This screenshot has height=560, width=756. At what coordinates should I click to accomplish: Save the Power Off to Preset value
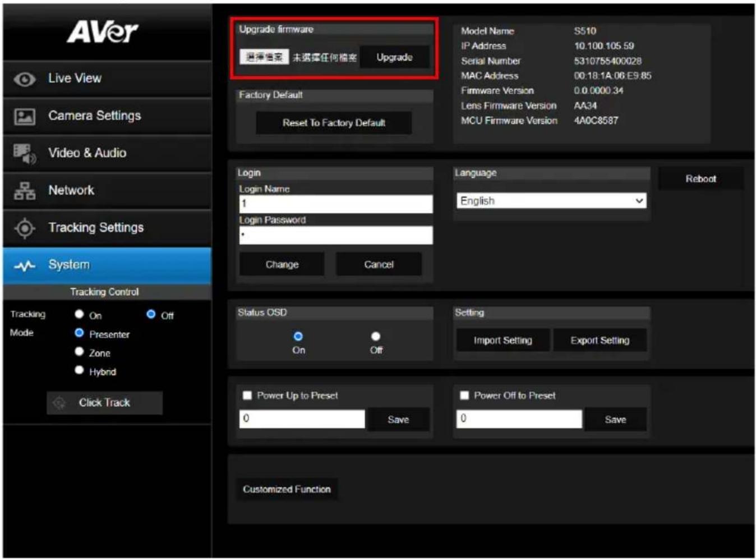[615, 420]
